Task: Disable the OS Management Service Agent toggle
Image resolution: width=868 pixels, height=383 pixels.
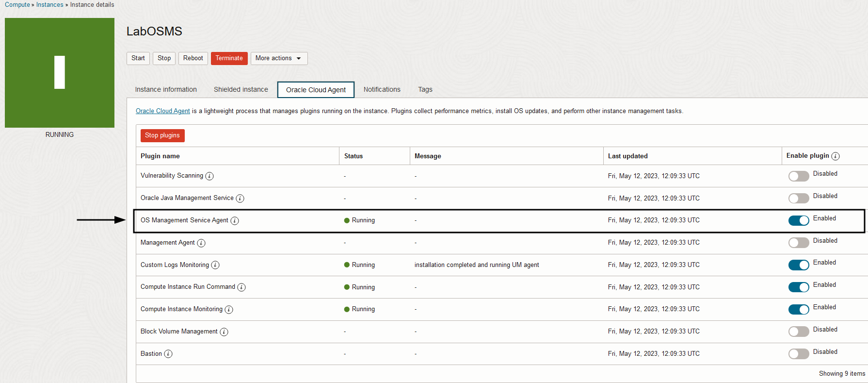Action: [x=798, y=220]
